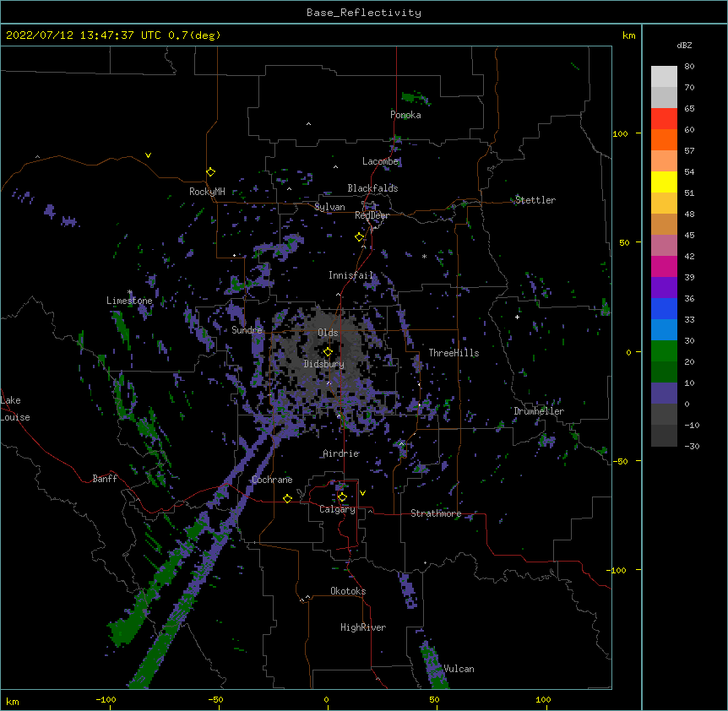
Task: Click the yellow marker above Calgary label
Action: pos(342,497)
